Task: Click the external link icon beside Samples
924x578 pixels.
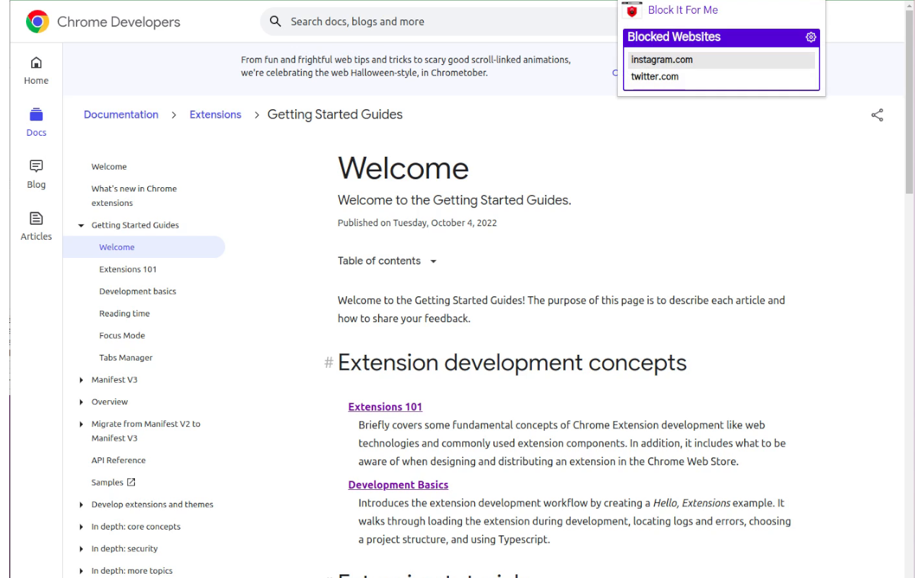Action: 131,482
